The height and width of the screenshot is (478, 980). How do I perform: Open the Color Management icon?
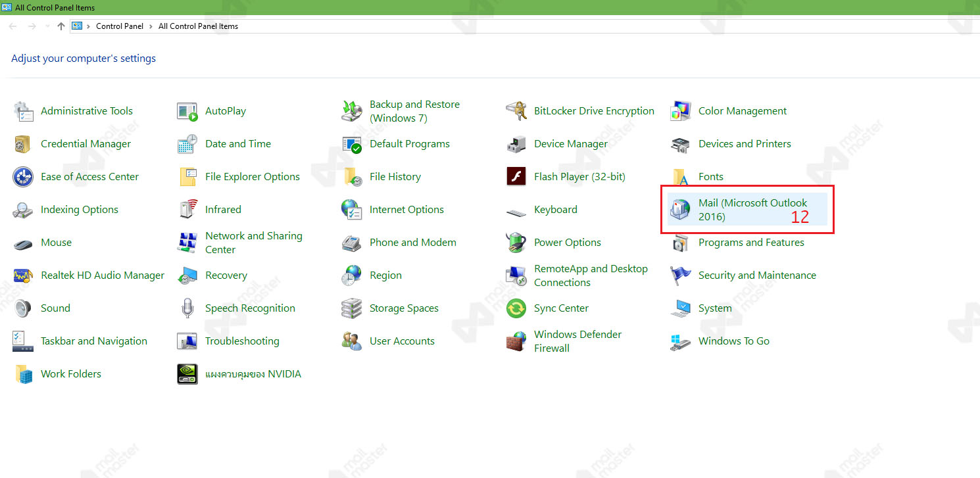click(x=681, y=111)
